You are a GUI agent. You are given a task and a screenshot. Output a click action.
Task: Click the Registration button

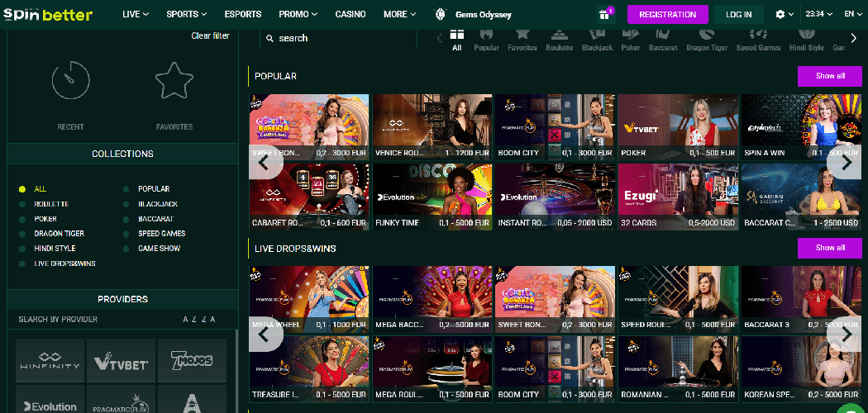[667, 14]
